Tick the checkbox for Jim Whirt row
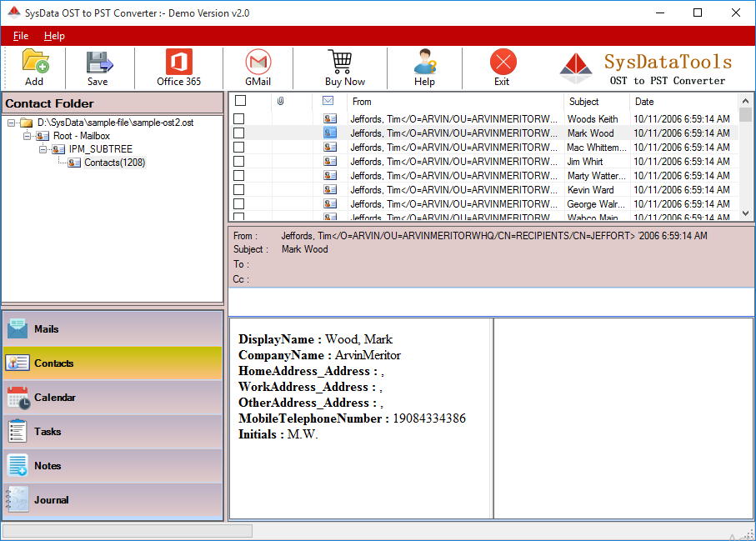756x541 pixels. tap(238, 162)
